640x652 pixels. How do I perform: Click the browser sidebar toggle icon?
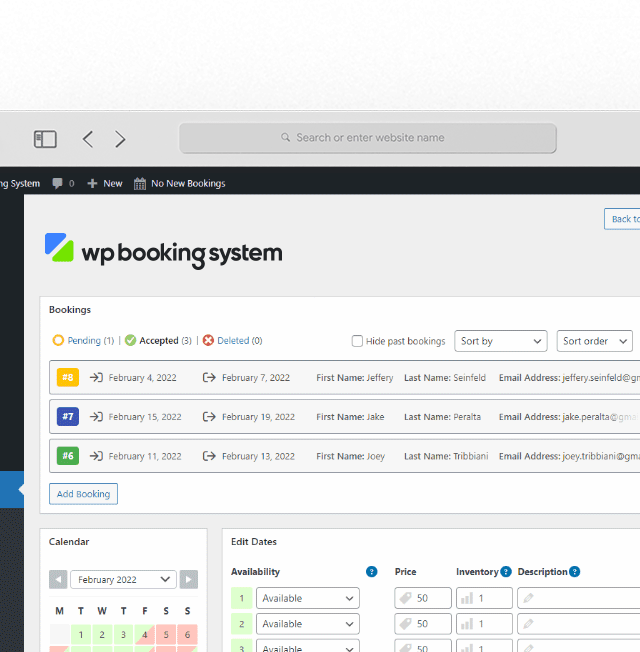coord(45,139)
